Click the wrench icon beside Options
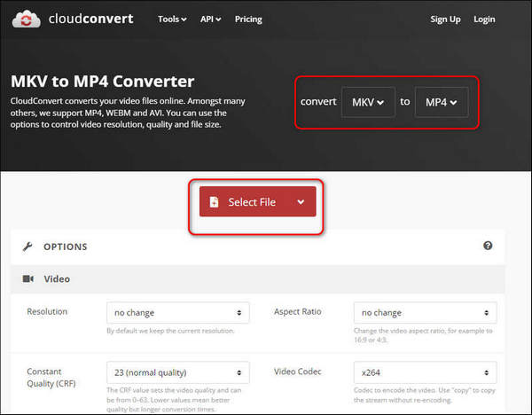The image size is (532, 415). (27, 247)
